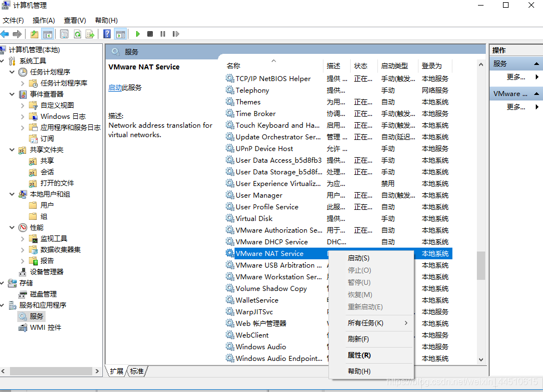Screen dimensions: 543x392
Task: Open 所有任务(K) submenu
Action: 371,323
